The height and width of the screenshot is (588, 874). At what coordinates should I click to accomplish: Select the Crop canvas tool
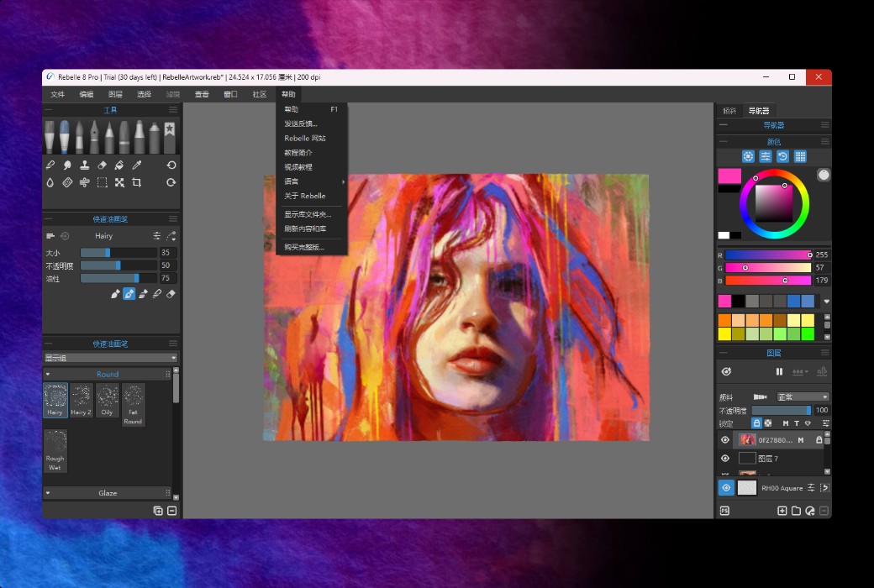click(137, 182)
